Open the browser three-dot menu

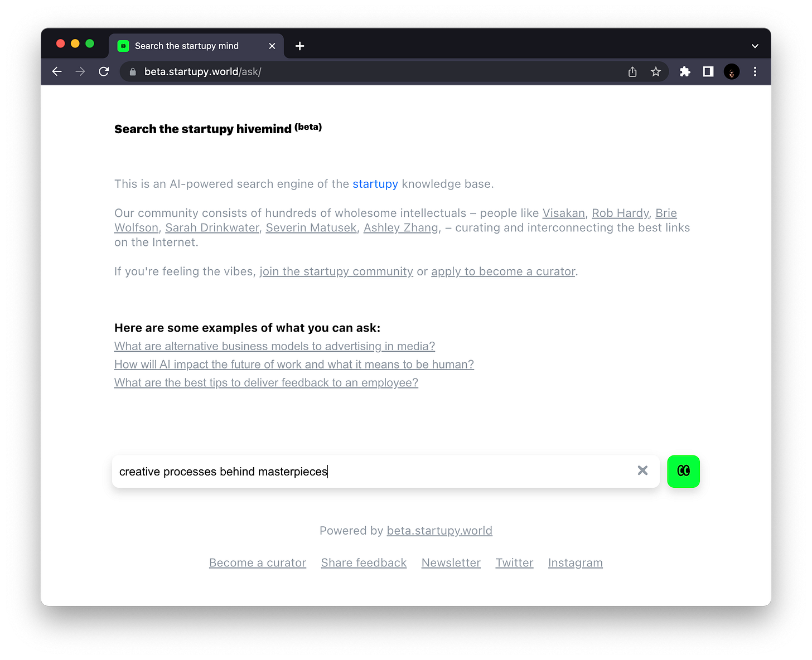[x=755, y=71]
